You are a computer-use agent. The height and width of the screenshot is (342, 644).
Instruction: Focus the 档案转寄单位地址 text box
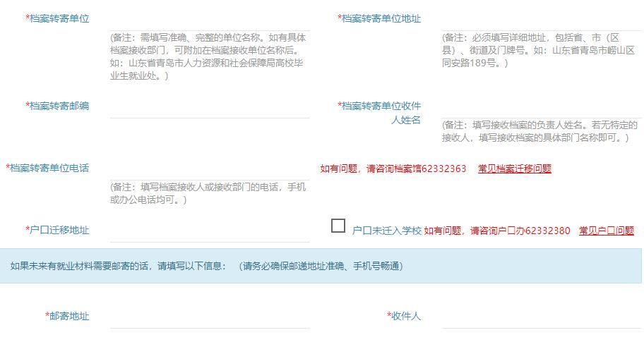542,20
